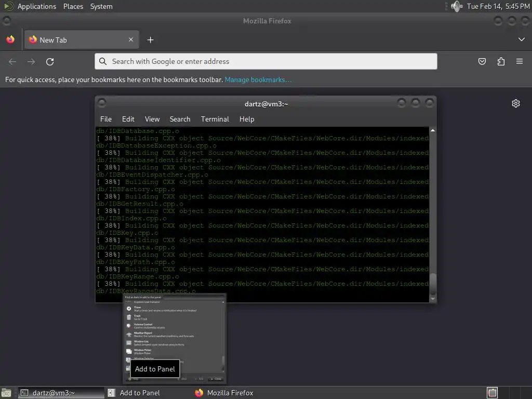Click the Firefox logo on taskbar button
This screenshot has width=532, height=399.
[x=199, y=393]
